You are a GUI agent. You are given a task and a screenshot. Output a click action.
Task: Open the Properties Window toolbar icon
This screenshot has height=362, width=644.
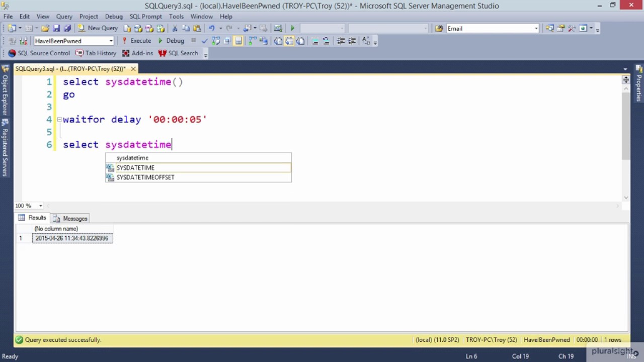tap(561, 29)
